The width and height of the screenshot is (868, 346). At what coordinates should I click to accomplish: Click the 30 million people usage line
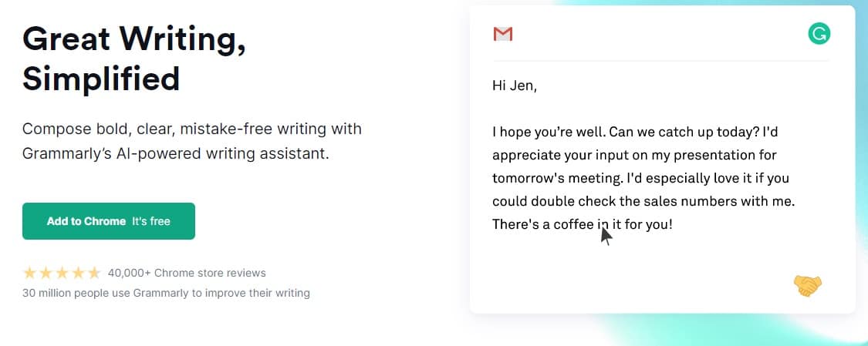point(166,293)
